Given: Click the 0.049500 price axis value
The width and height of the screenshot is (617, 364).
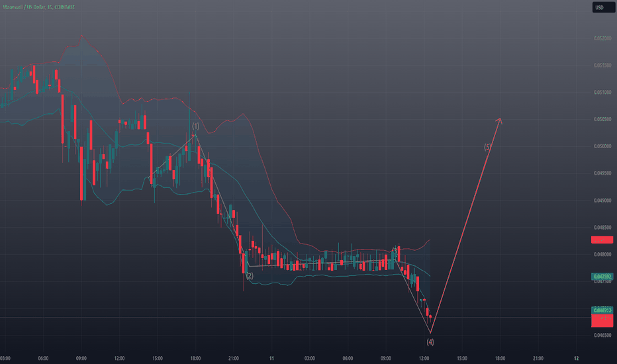Looking at the screenshot, I should point(602,173).
